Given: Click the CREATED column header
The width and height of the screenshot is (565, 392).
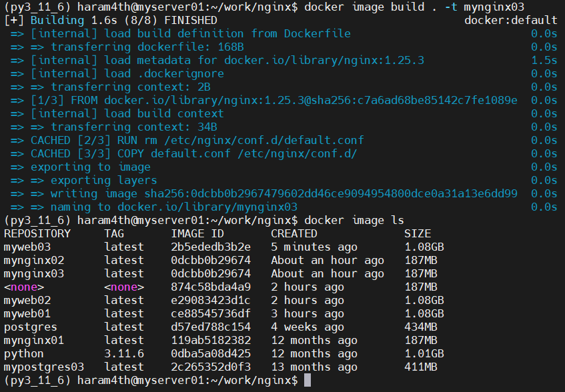Looking at the screenshot, I should pos(294,233).
